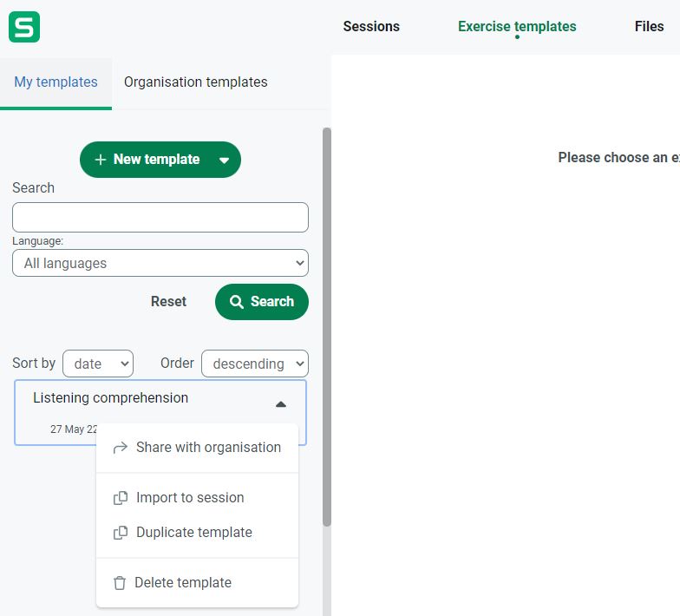Click the Duplicate template copy icon
Viewport: 680px width, 616px height.
pos(121,533)
